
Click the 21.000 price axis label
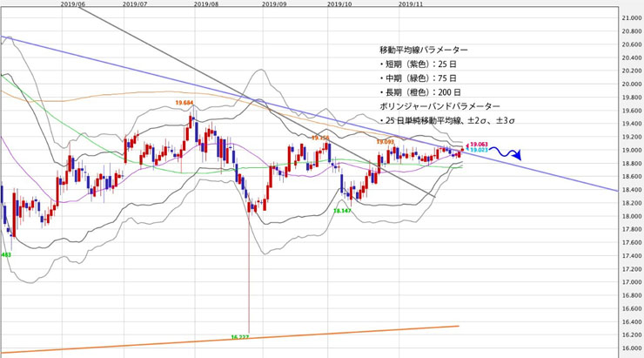tap(632, 18)
